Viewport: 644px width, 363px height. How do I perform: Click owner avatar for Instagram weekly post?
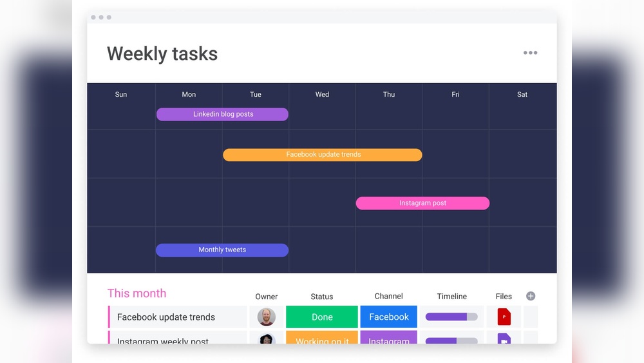click(x=267, y=338)
